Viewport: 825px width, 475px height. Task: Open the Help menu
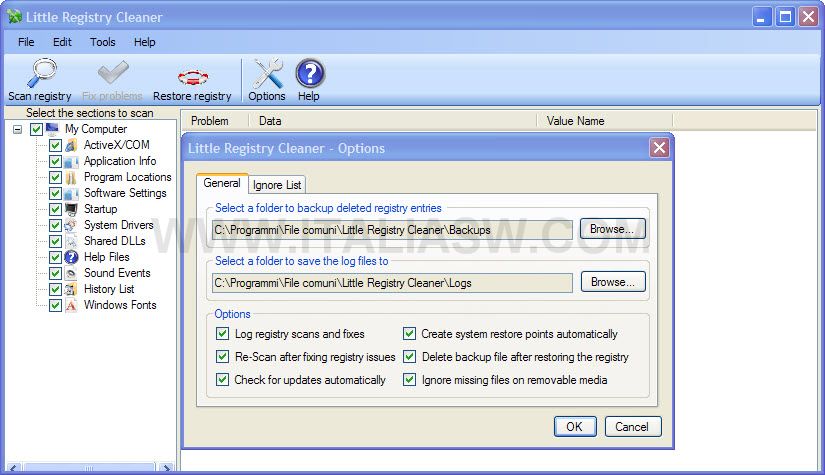click(145, 42)
